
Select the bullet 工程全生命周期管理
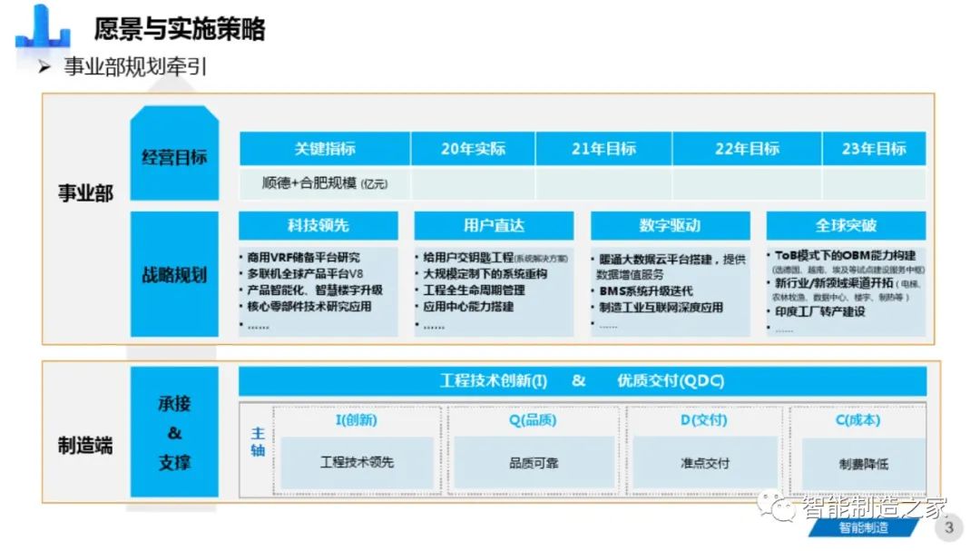point(474,290)
